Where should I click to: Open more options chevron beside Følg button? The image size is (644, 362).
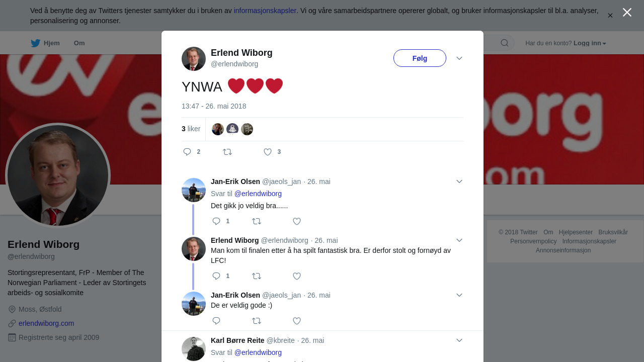pos(459,58)
